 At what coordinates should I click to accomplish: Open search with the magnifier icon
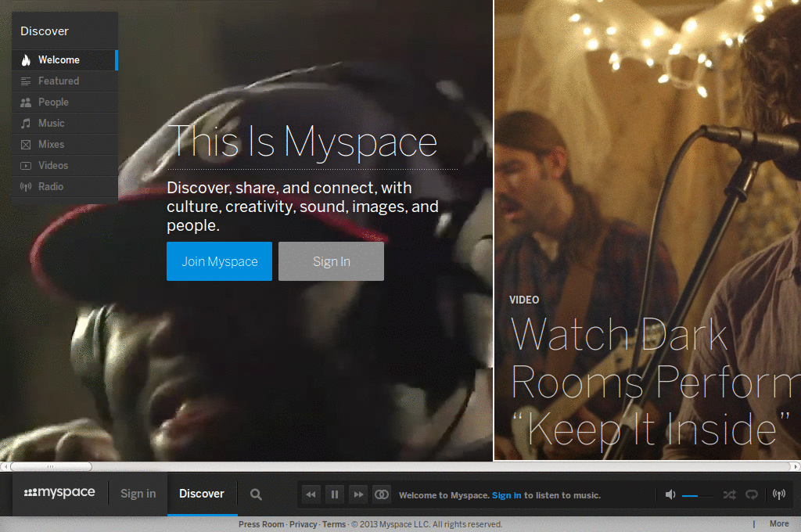click(x=256, y=494)
